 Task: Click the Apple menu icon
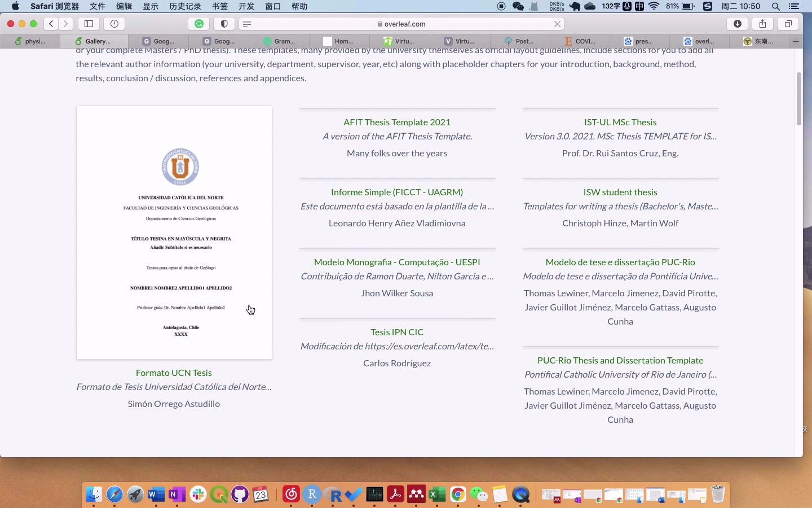15,6
